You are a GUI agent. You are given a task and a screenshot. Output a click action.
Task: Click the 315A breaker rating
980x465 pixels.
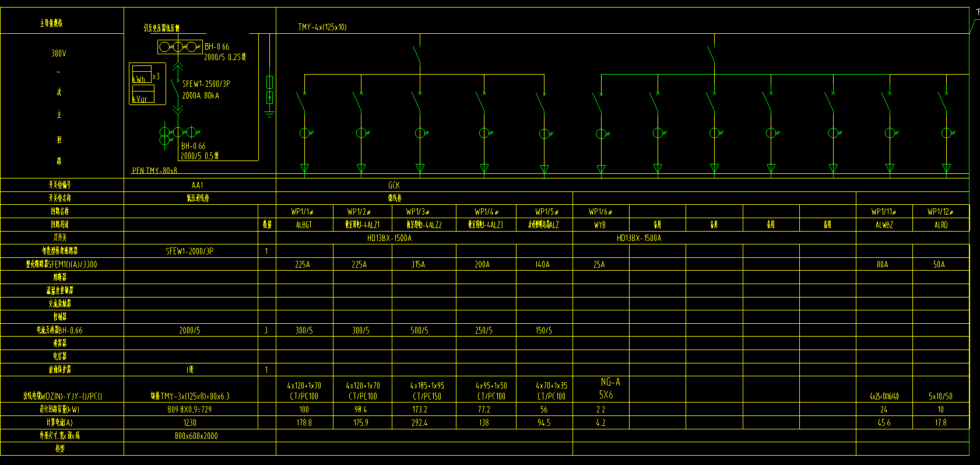(418, 264)
